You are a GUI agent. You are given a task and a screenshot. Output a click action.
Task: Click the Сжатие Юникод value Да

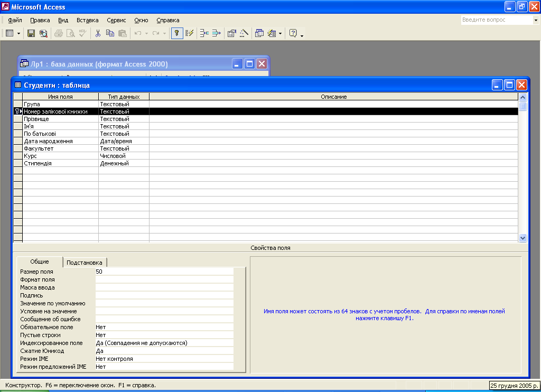pyautogui.click(x=164, y=351)
